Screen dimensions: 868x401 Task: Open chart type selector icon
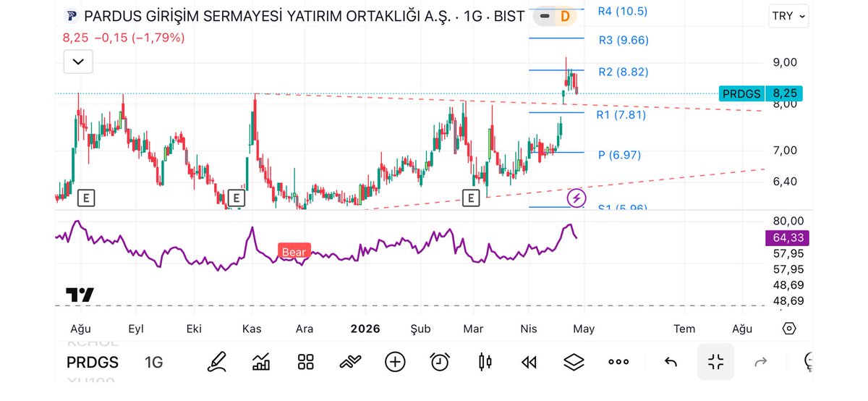(261, 362)
